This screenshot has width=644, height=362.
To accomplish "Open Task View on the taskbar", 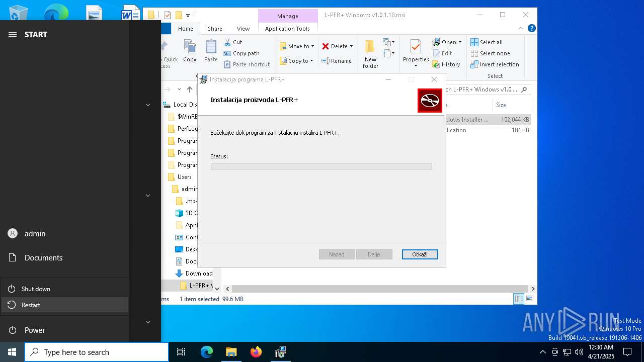I will tap(181, 352).
